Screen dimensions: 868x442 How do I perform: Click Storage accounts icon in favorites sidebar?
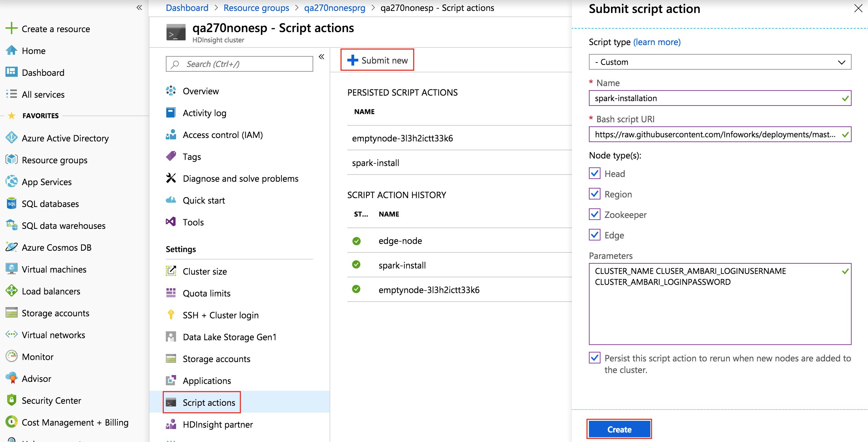tap(12, 313)
